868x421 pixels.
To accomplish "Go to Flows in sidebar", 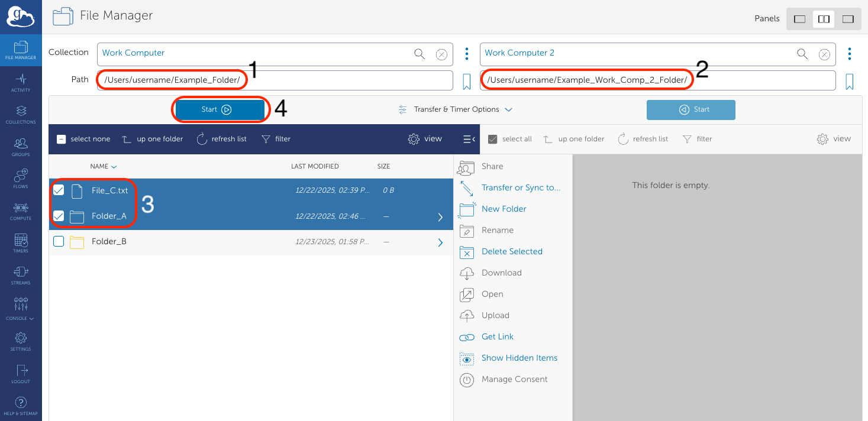I will 21,178.
